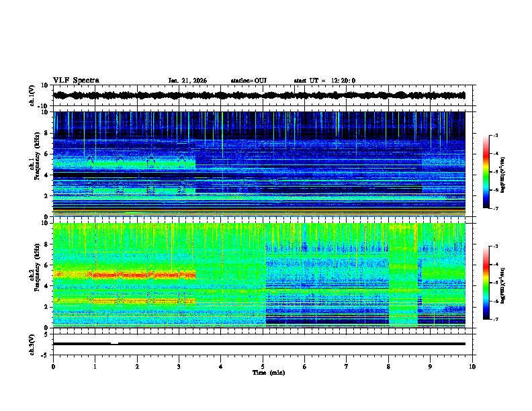Image resolution: width=532 pixels, height=411 pixels.
Task: Click time axis tick label "4"
Action: (x=221, y=367)
